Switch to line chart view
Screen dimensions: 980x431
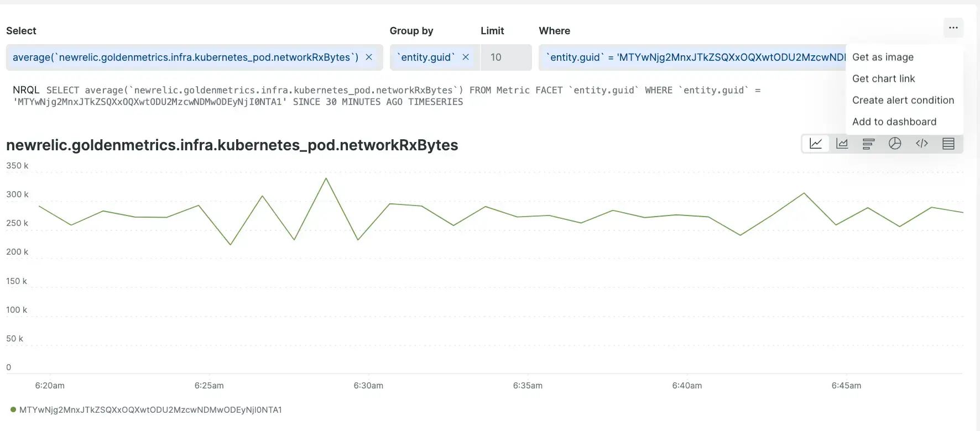816,144
